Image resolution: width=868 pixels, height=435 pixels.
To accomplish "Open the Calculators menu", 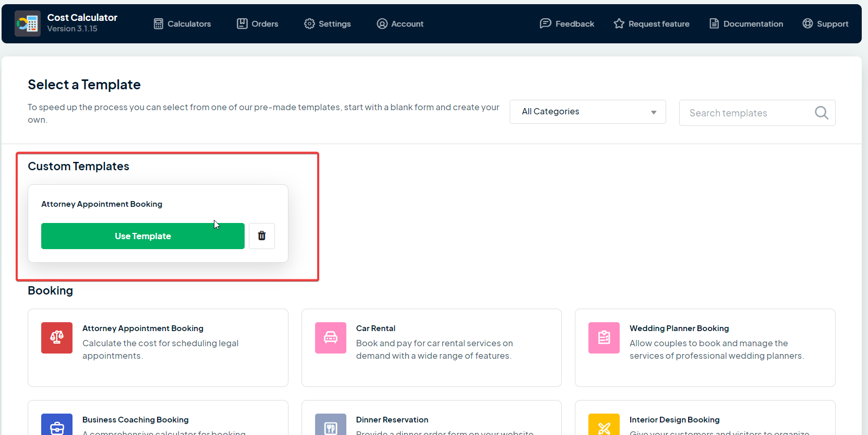I will pyautogui.click(x=183, y=24).
